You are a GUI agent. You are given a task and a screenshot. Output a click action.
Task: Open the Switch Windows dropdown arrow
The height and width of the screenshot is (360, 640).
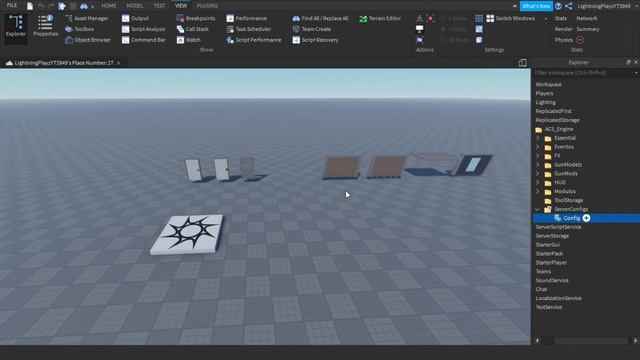546,18
